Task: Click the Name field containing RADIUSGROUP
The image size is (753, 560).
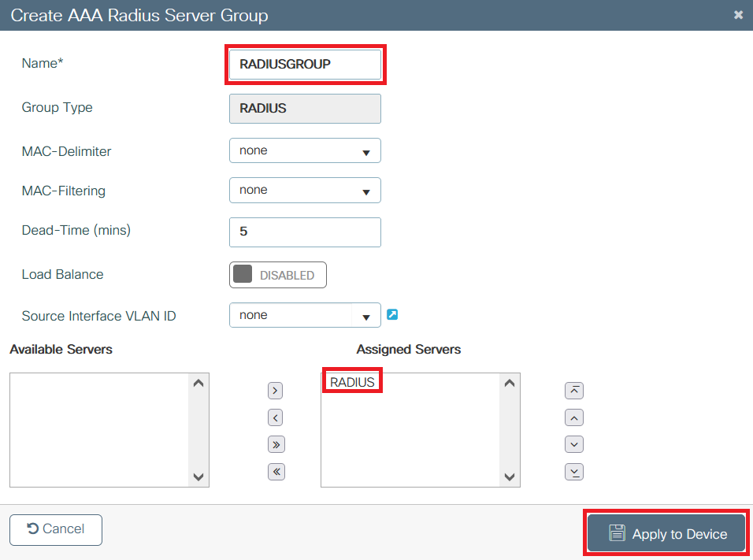Action: [305, 64]
